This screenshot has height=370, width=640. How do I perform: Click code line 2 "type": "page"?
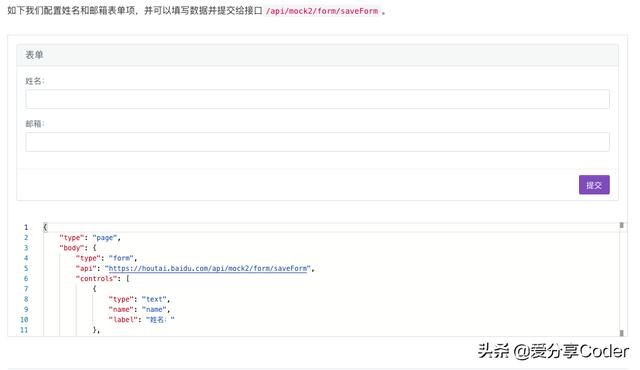click(x=90, y=238)
